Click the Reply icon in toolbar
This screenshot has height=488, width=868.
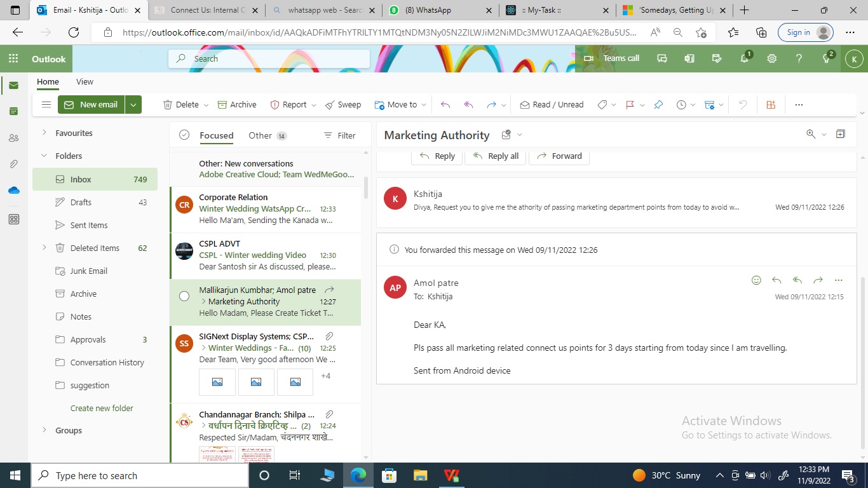(445, 105)
